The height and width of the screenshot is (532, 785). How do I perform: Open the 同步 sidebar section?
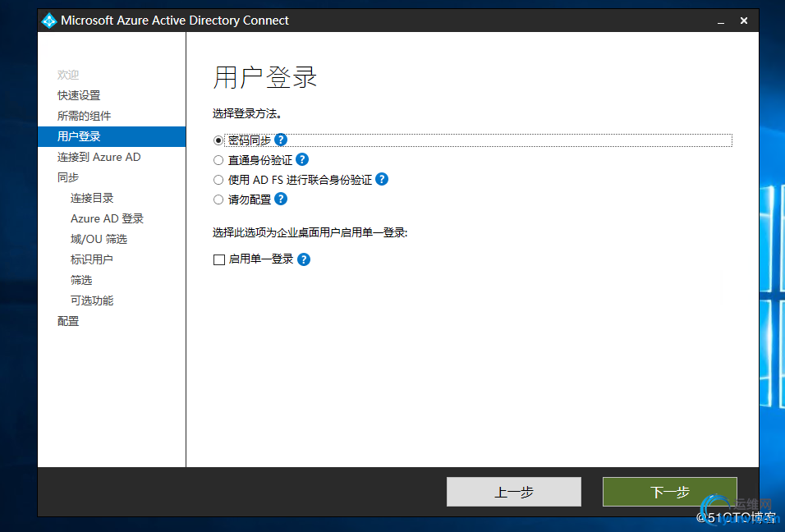(68, 177)
